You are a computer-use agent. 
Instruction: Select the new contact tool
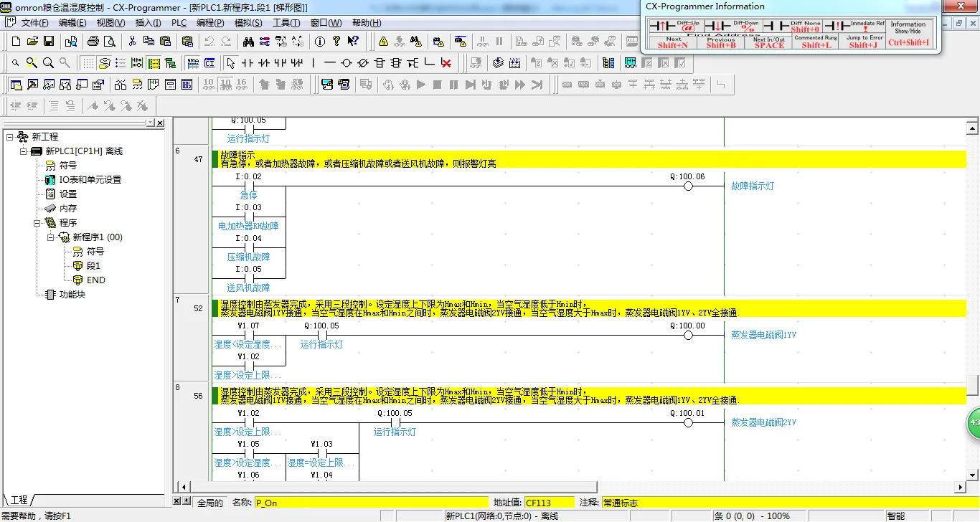tap(247, 63)
